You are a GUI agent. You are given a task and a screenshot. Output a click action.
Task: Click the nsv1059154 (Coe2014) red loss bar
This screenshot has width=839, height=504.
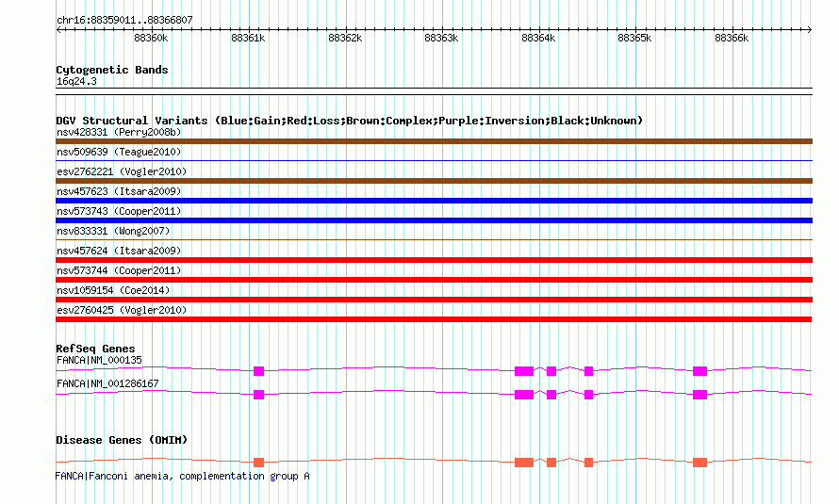[434, 300]
